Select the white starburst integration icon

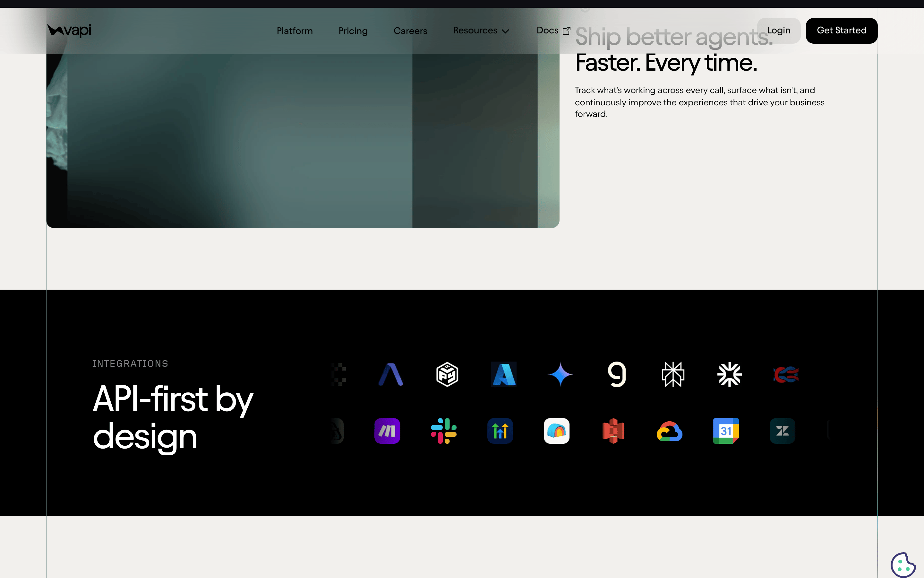pos(730,374)
